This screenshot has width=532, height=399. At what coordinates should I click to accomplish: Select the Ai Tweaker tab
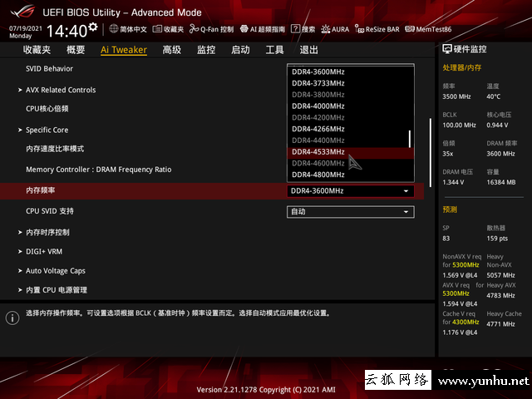pos(124,50)
